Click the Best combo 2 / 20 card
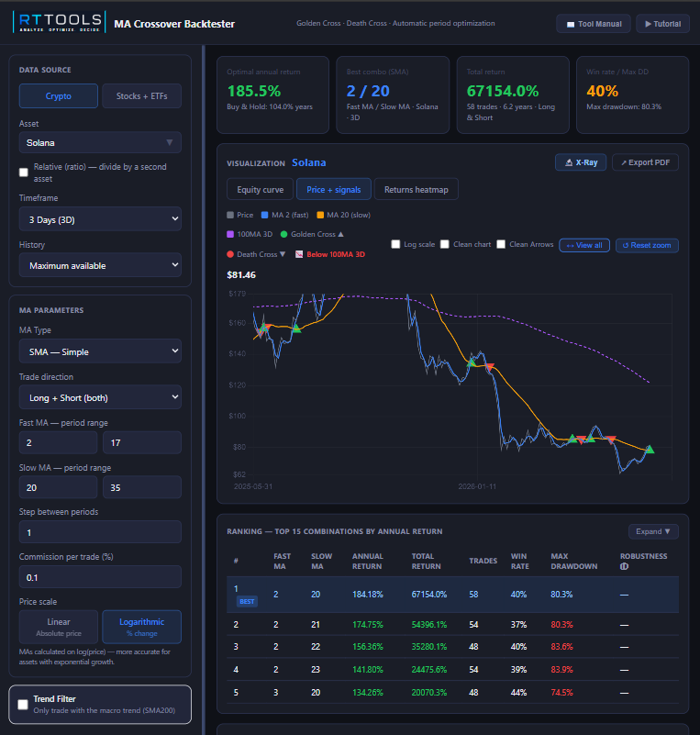 tap(393, 95)
